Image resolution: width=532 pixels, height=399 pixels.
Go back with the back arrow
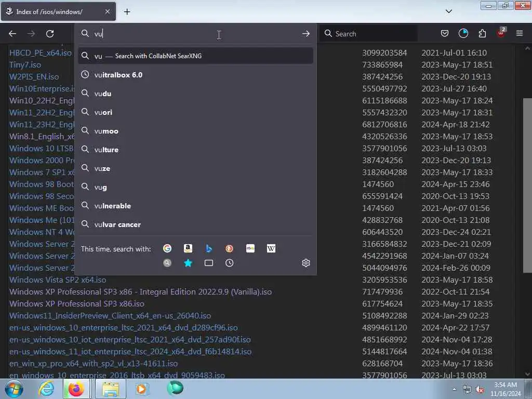12,34
